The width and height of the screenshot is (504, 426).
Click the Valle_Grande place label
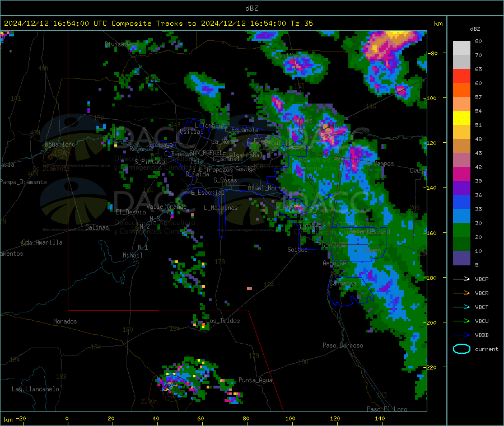coord(166,207)
